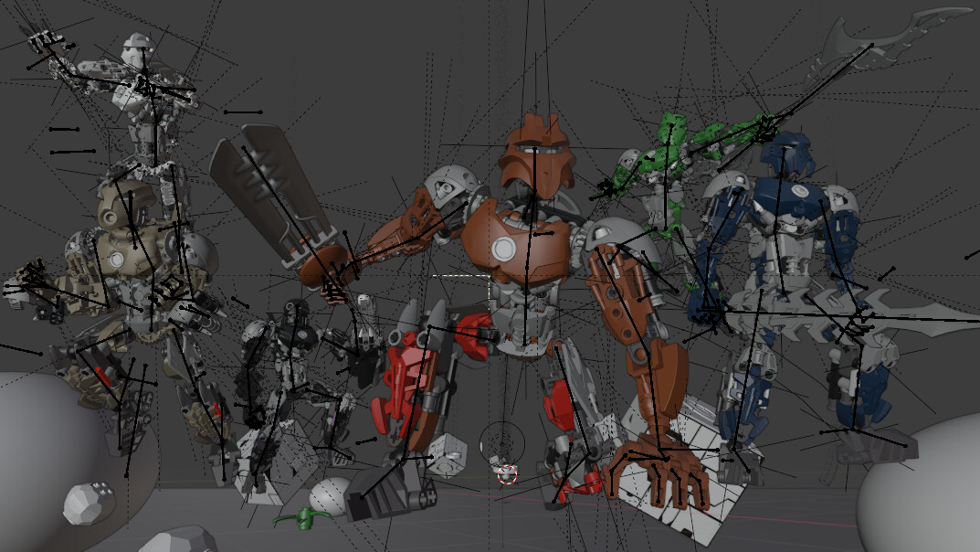This screenshot has width=980, height=552.
Task: Select the tan robot's chest disc
Action: (116, 260)
